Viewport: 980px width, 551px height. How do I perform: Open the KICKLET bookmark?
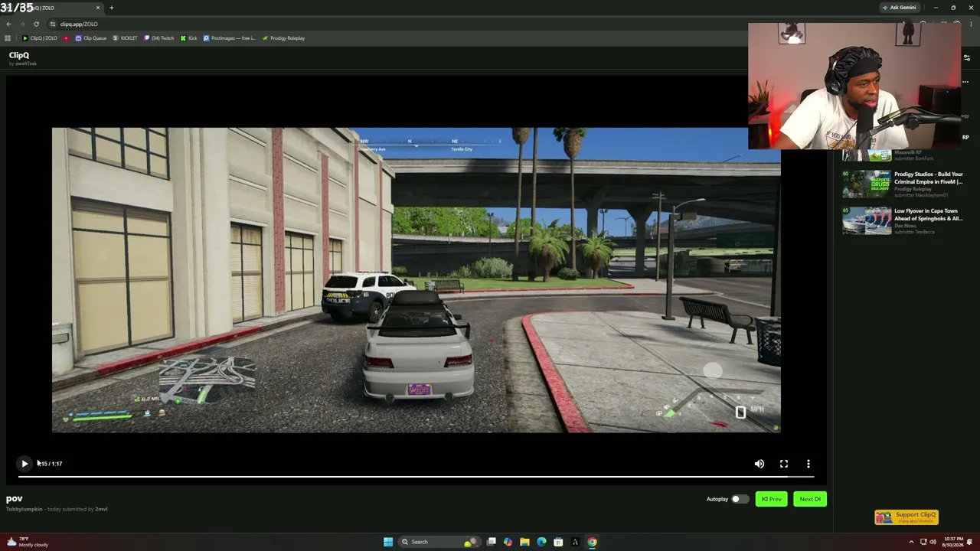coord(125,38)
